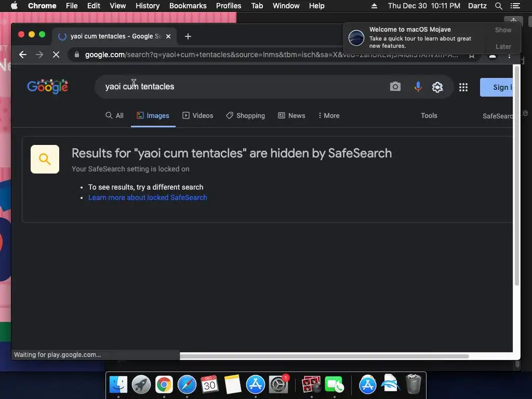This screenshot has height=399, width=532.
Task: Go back to previous page
Action: (x=23, y=55)
